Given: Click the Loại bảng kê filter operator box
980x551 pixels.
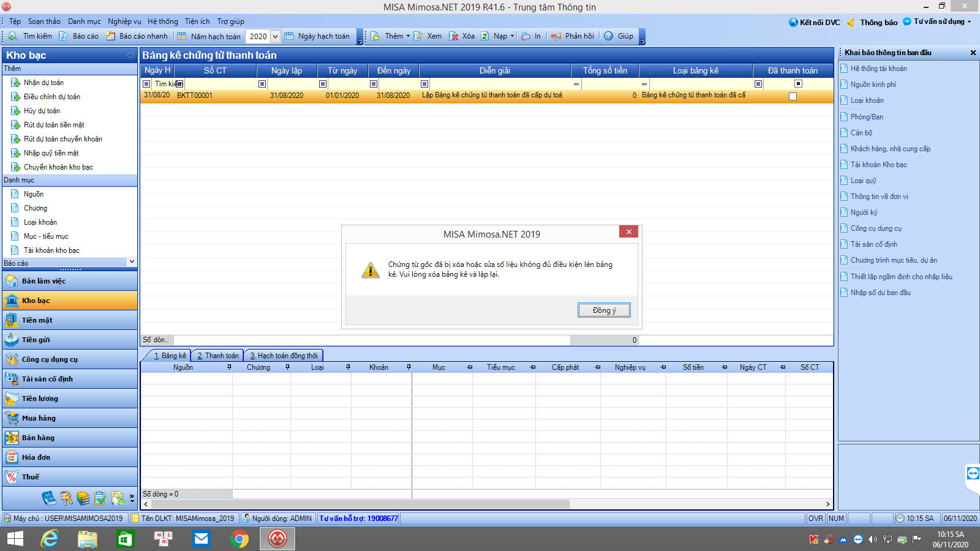Looking at the screenshot, I should coord(644,84).
